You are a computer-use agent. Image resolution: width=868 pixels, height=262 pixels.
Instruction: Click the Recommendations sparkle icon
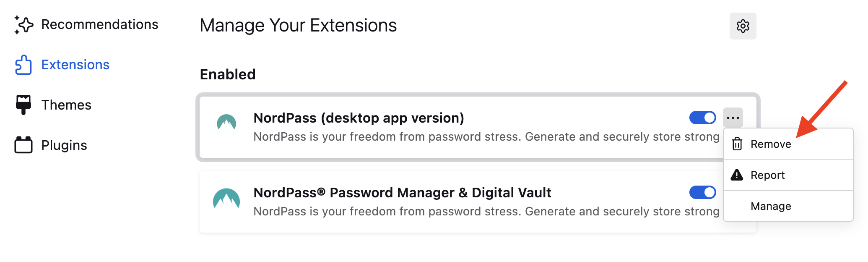(x=23, y=25)
